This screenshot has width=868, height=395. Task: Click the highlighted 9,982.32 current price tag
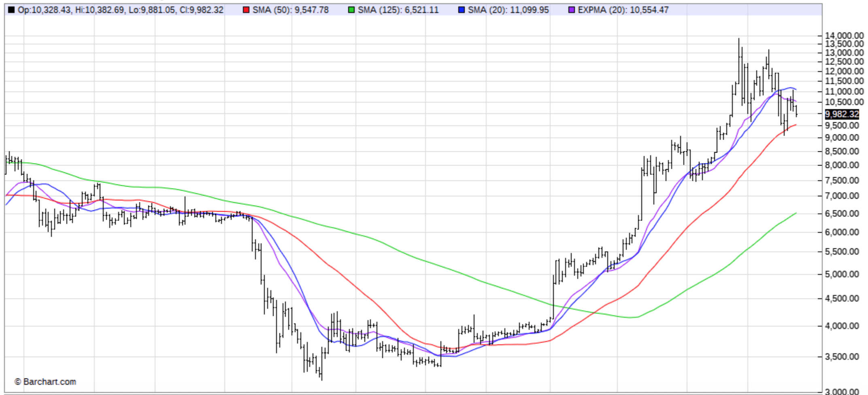click(x=842, y=114)
